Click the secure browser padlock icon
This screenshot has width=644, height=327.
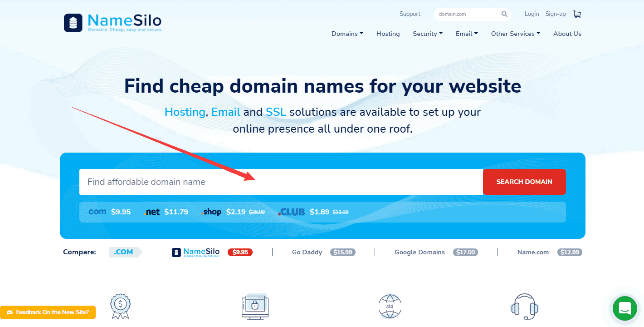(255, 306)
